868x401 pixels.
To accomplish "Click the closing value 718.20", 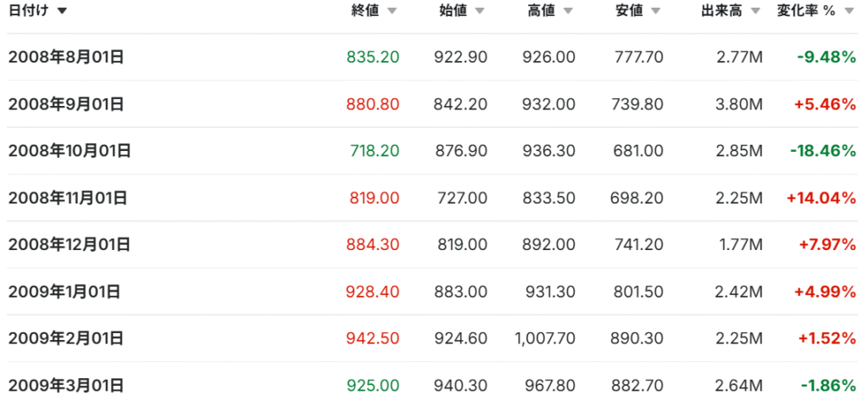I will point(374,151).
